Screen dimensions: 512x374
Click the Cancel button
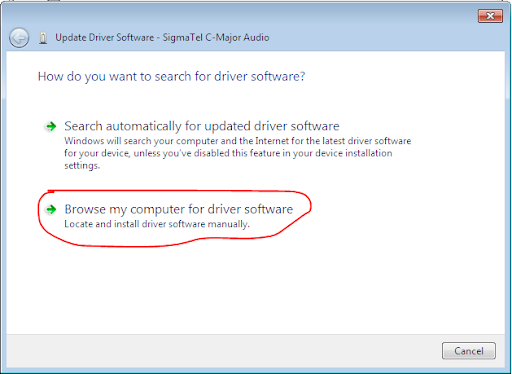469,351
